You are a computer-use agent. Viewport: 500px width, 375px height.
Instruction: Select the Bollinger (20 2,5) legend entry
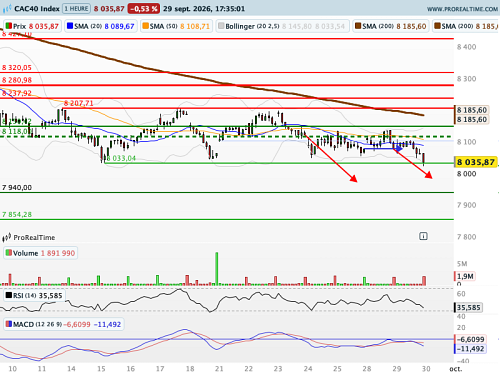pos(282,26)
